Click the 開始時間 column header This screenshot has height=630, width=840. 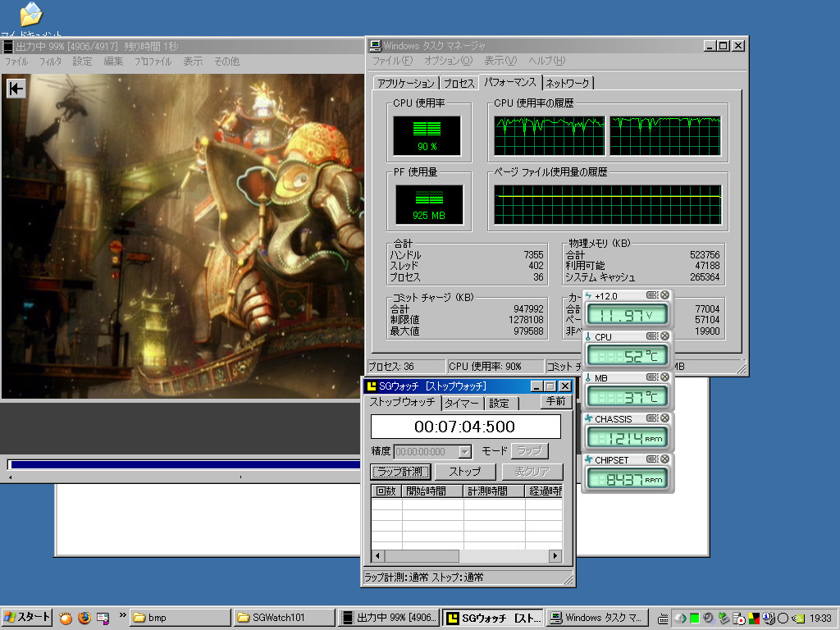click(431, 491)
